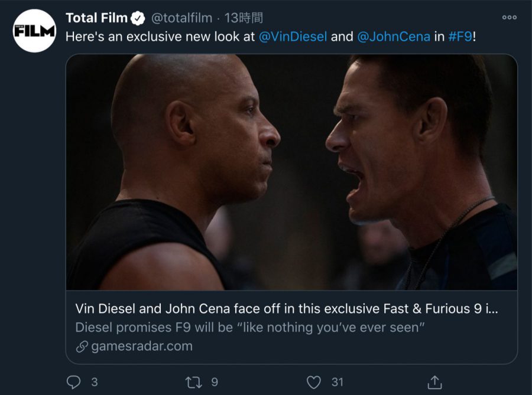Expand the three-dot more options menu
This screenshot has width=532, height=395.
click(x=509, y=18)
